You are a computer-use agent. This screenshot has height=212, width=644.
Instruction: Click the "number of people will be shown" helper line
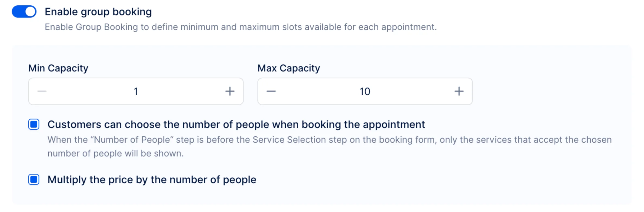tap(115, 153)
